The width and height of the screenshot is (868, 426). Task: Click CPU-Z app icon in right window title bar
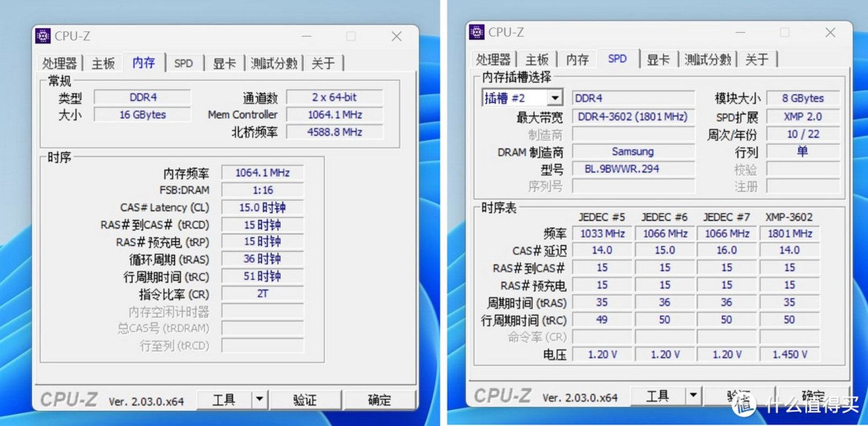click(476, 32)
